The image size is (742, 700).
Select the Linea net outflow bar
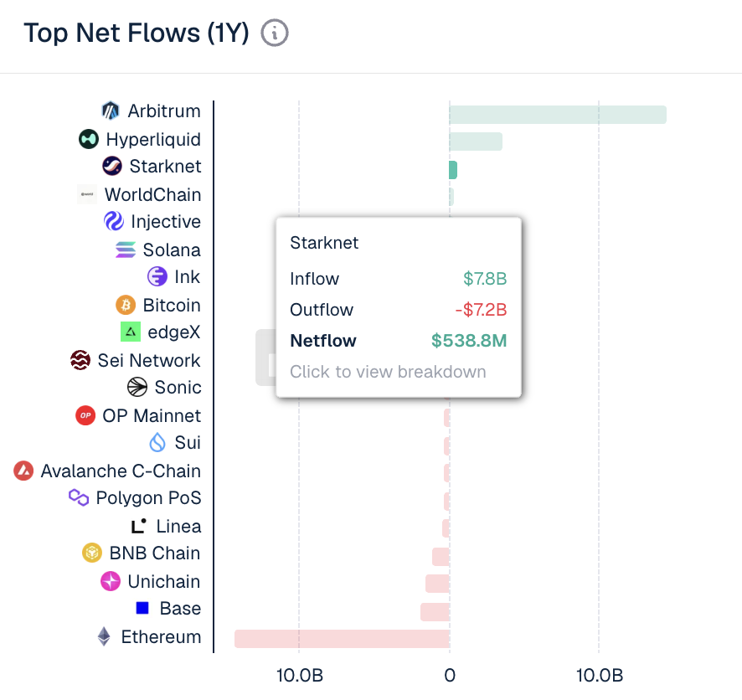446,528
